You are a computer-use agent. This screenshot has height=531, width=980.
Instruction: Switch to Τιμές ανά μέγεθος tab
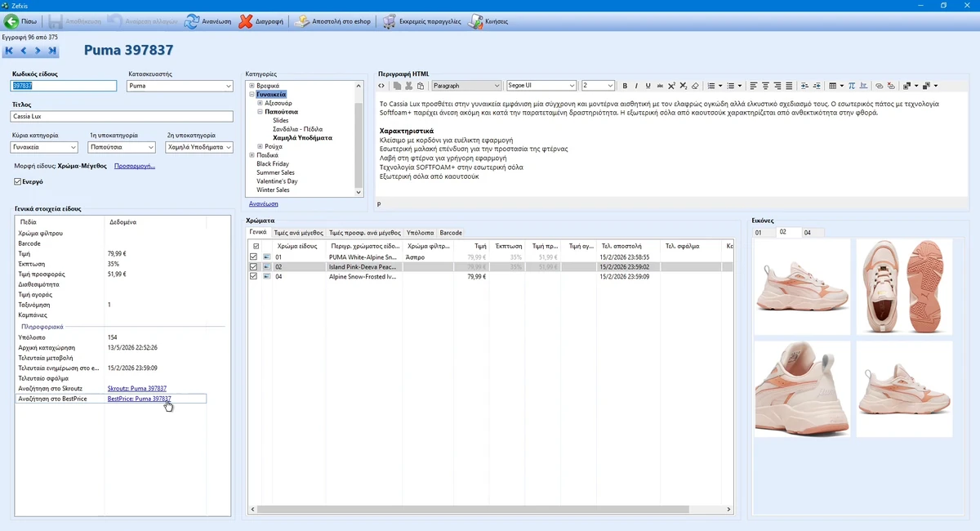point(298,233)
